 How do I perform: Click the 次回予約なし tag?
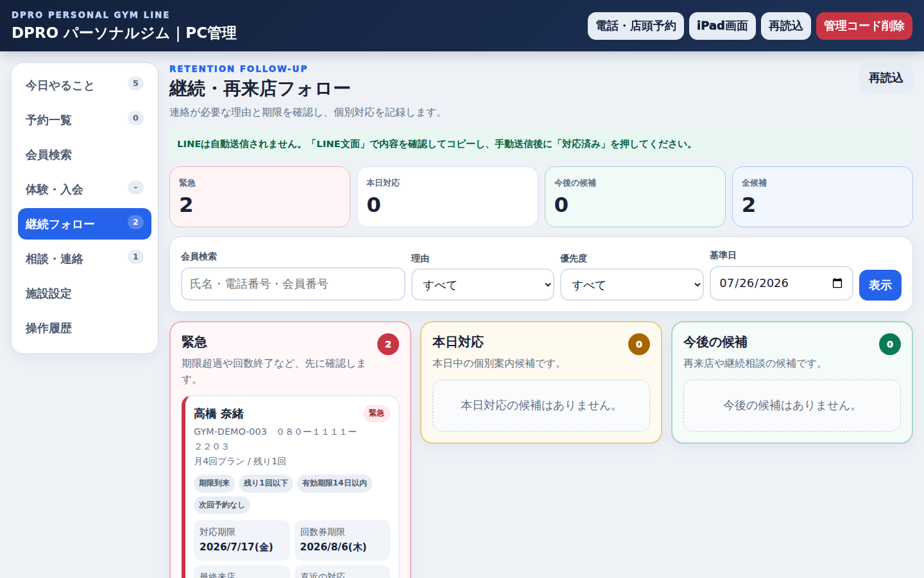pyautogui.click(x=222, y=505)
